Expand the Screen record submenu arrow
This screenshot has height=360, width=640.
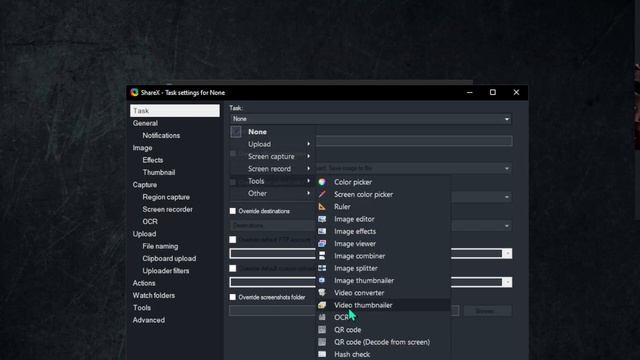309,169
